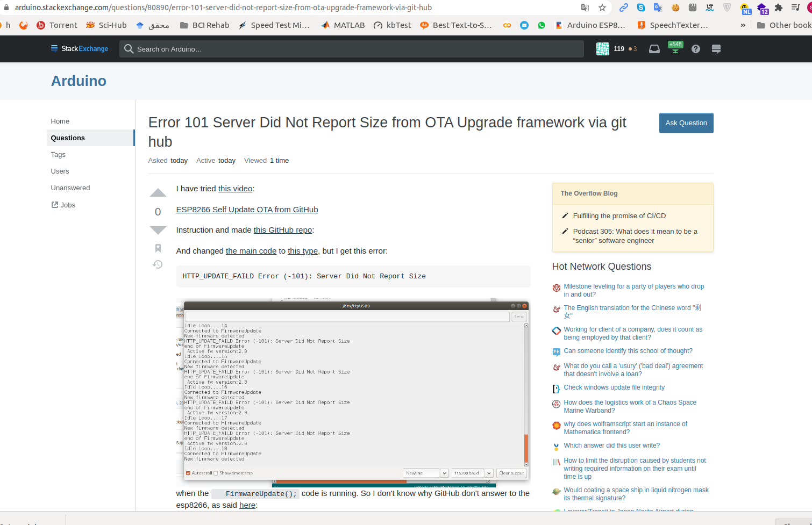The image size is (812, 525).
Task: Follow 'the main code' link
Action: (251, 251)
